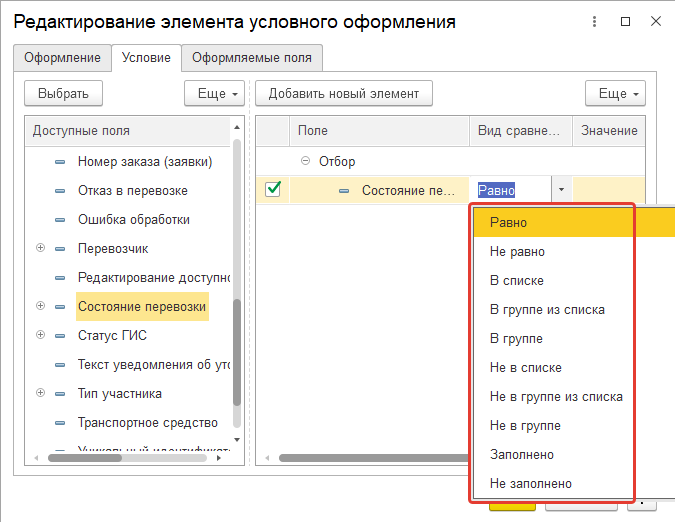Open the right Еще dropdown menu
The height and width of the screenshot is (522, 675).
pos(615,93)
